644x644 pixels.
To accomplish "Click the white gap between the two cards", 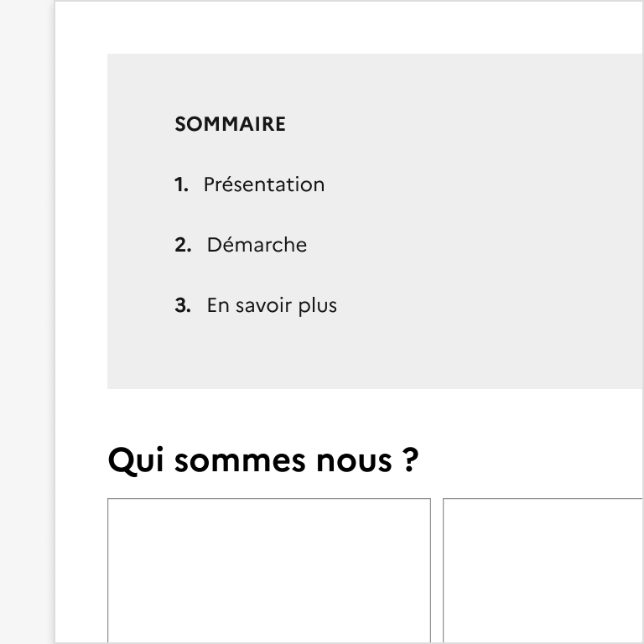I will point(437,570).
